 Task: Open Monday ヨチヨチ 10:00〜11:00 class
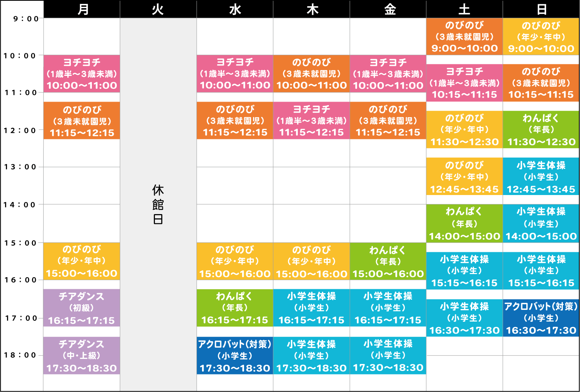tap(82, 74)
